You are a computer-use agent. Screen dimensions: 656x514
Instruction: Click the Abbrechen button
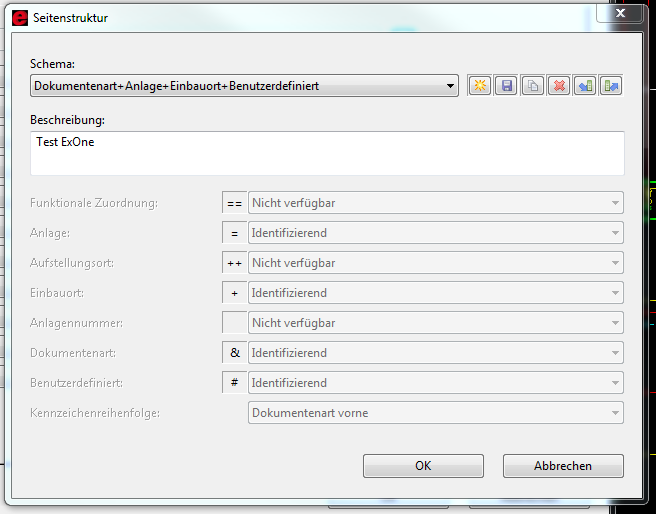coord(563,466)
